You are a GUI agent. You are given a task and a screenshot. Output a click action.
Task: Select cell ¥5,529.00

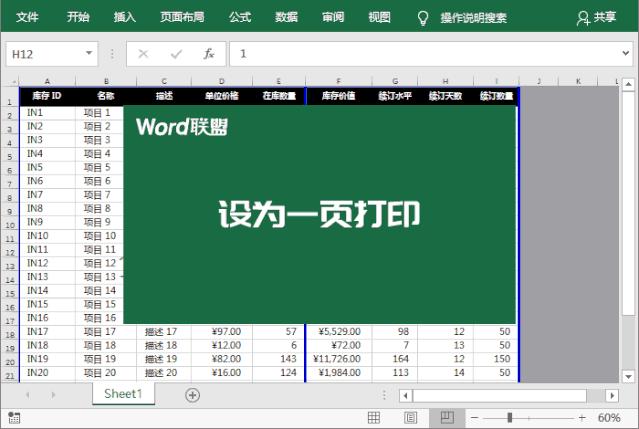(339, 332)
